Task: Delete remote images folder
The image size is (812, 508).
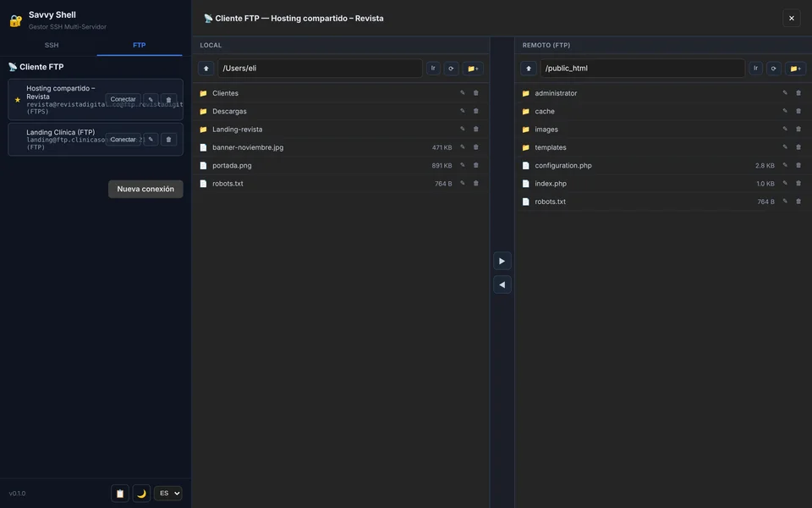Action: pos(798,129)
